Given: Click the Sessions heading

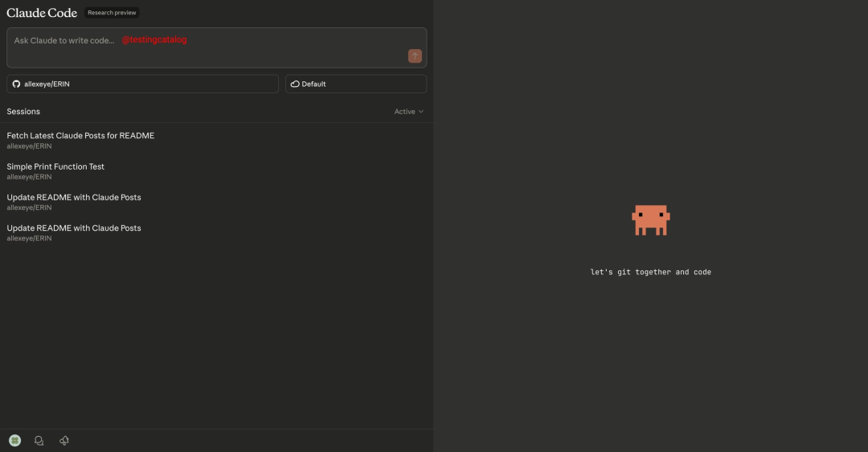Looking at the screenshot, I should click(23, 111).
